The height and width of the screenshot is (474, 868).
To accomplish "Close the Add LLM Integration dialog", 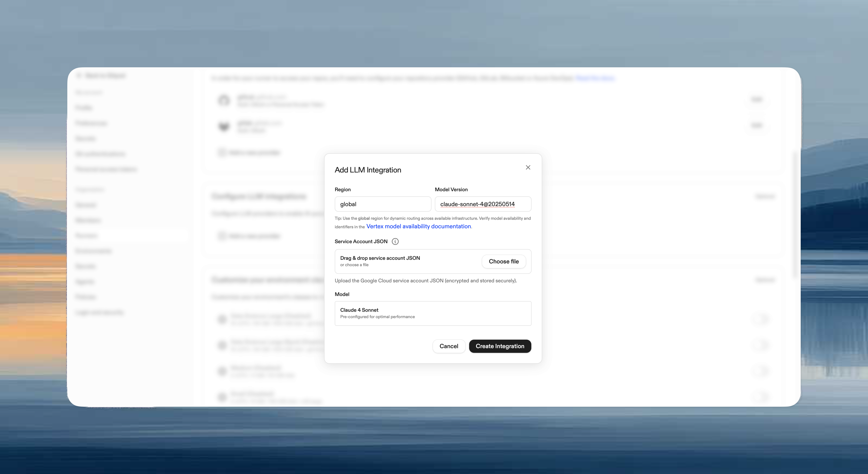I will click(528, 167).
